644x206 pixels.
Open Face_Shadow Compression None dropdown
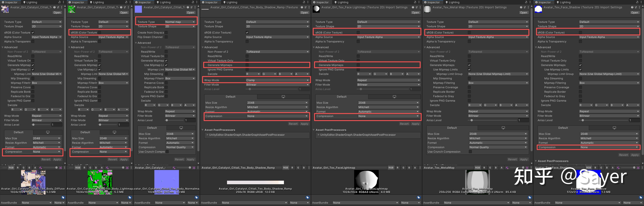click(609, 147)
